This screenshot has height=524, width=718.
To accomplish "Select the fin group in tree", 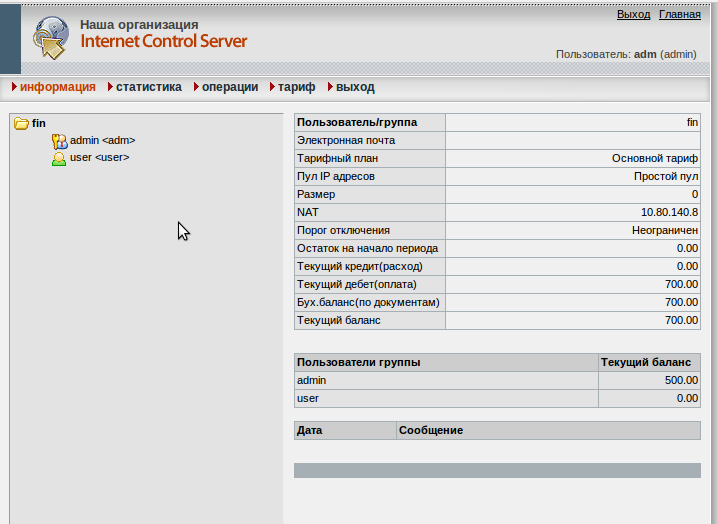I will 39,123.
